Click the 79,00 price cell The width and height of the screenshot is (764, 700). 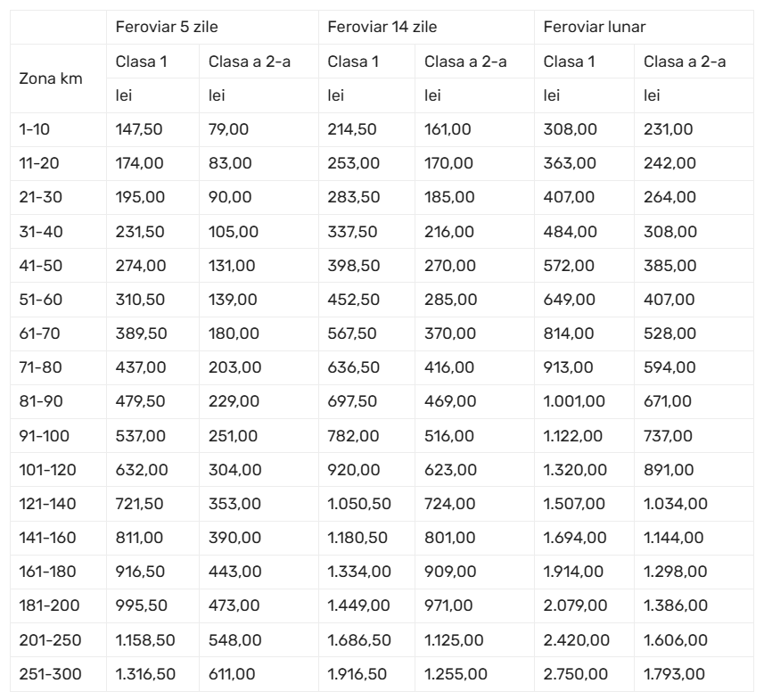pyautogui.click(x=228, y=129)
